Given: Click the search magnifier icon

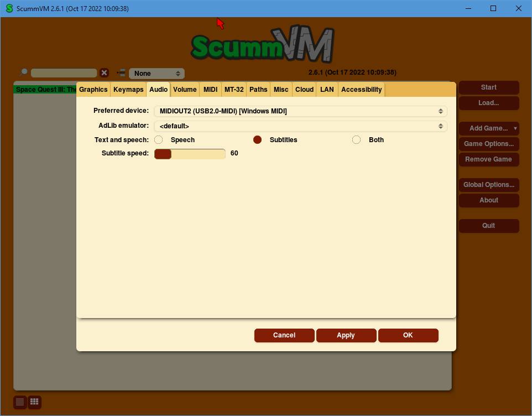Looking at the screenshot, I should [24, 71].
